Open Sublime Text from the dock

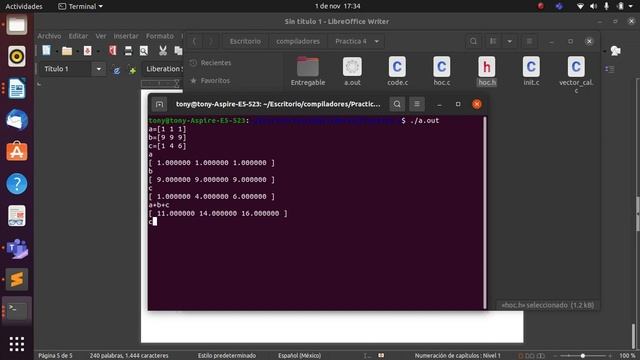coord(17,280)
